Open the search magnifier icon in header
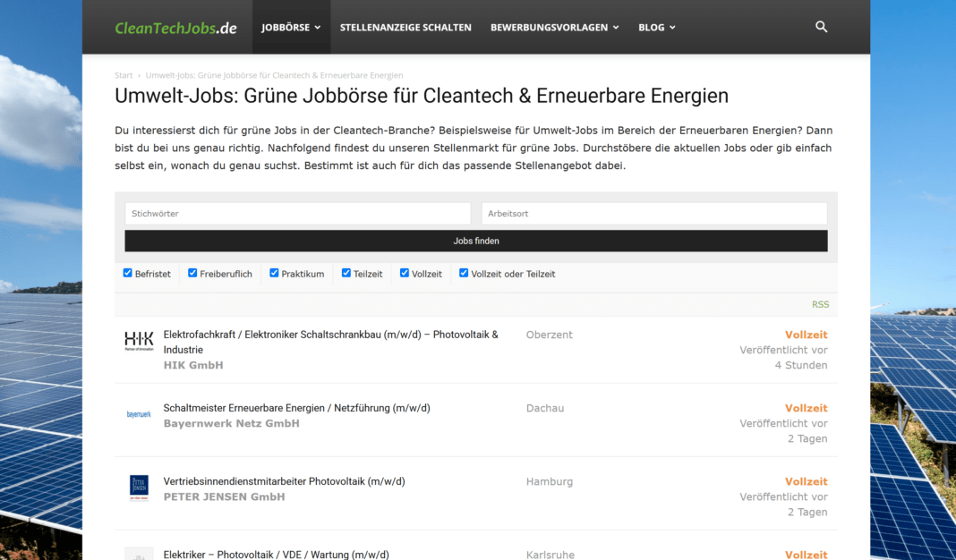The width and height of the screenshot is (956, 560). click(x=821, y=27)
